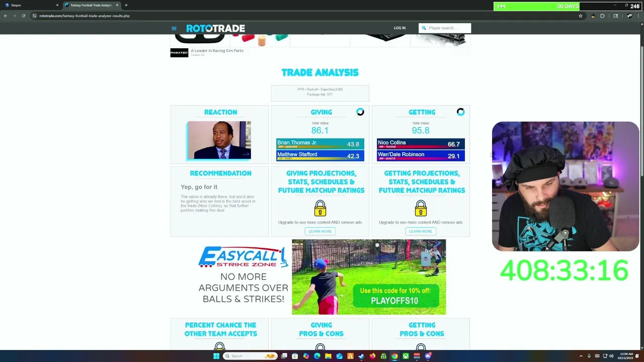Click the league settings box (PPR Redraft Superflex)

tap(320, 93)
